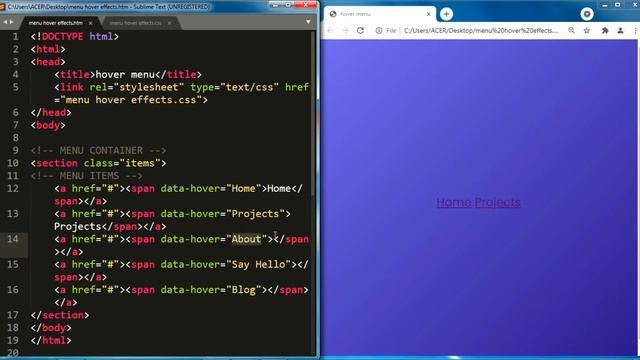Open the Sublime tab list dropdown arrow
Screen dimensions: 640x360
pos(308,22)
